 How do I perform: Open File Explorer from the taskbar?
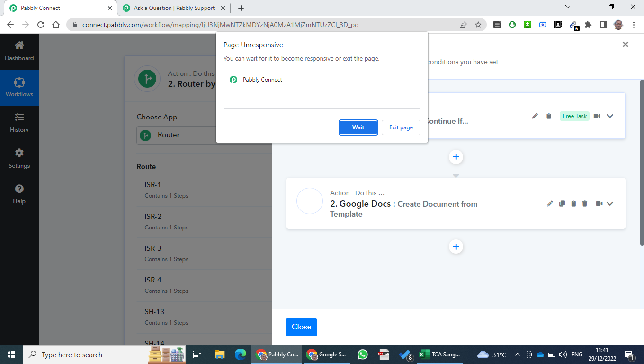tap(219, 355)
